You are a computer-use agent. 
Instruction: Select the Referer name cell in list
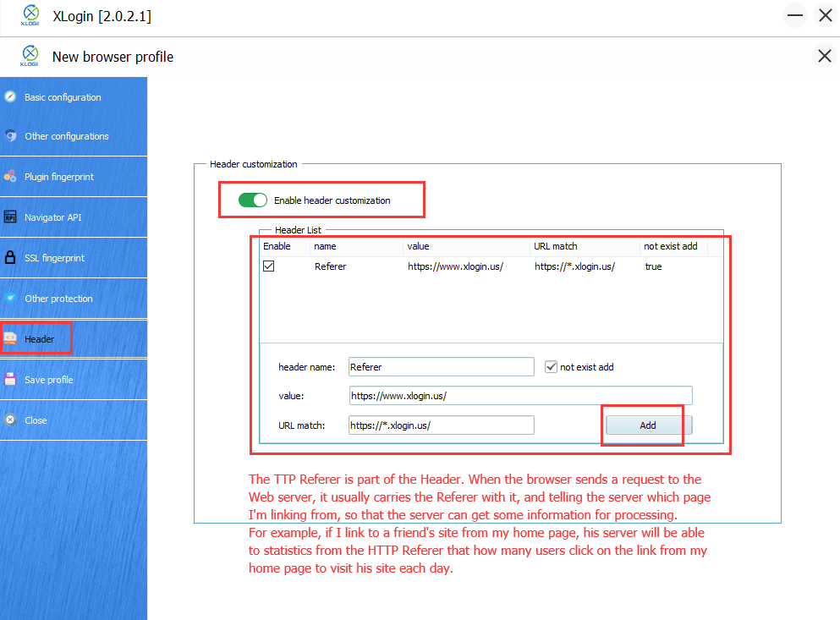coord(331,266)
